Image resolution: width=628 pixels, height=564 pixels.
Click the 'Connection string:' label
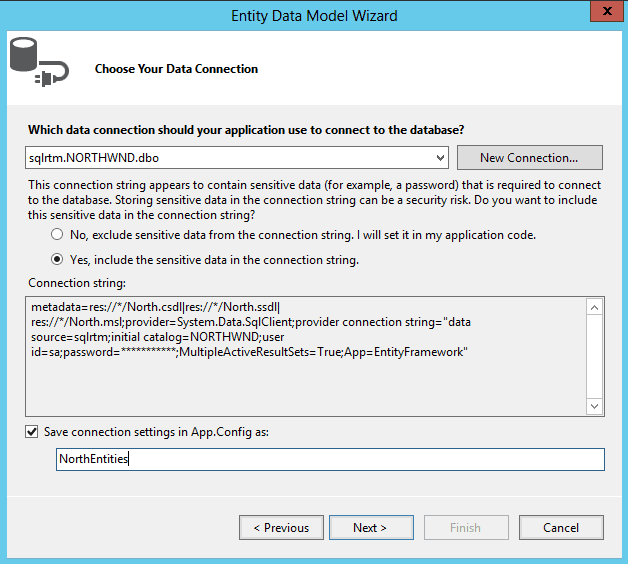pyautogui.click(x=77, y=283)
